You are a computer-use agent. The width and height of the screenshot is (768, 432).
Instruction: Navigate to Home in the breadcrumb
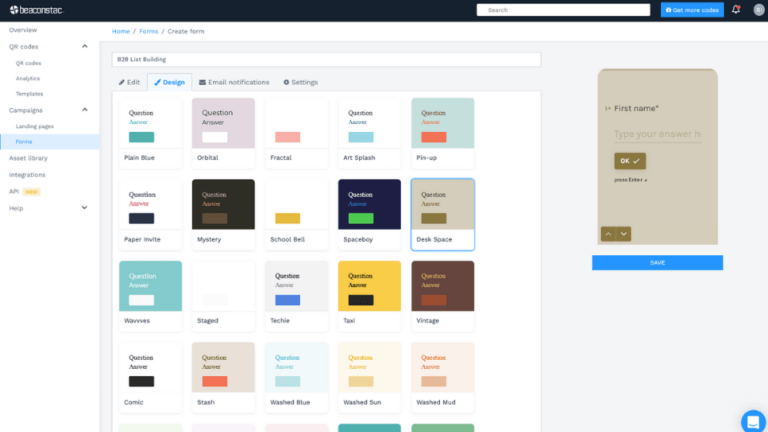(x=121, y=31)
